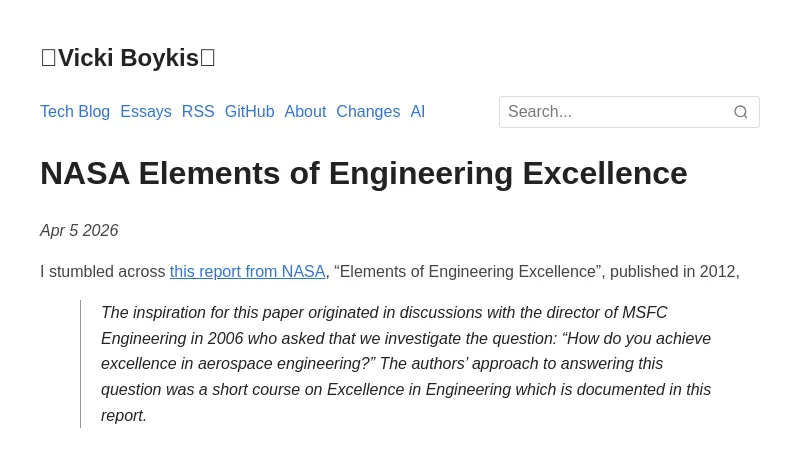Open the Tech Blog nav link

75,112
